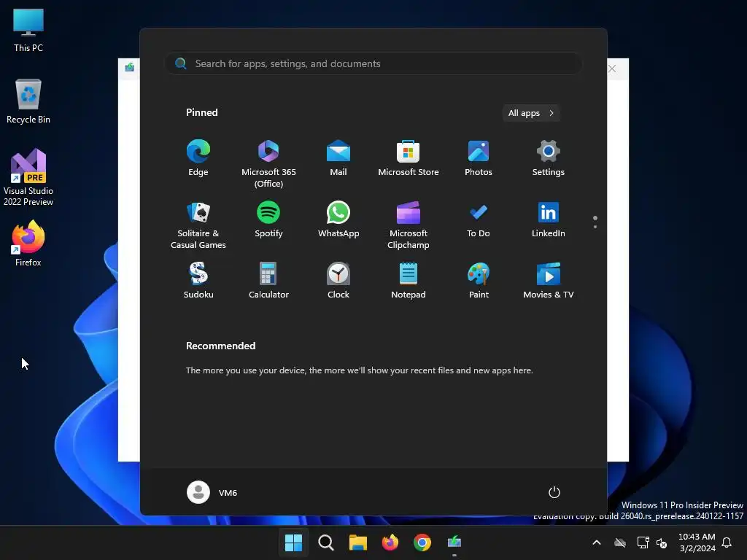Select Visual Studio 2022 Preview shortcut
Viewport: 747px width, 560px height.
[28, 177]
